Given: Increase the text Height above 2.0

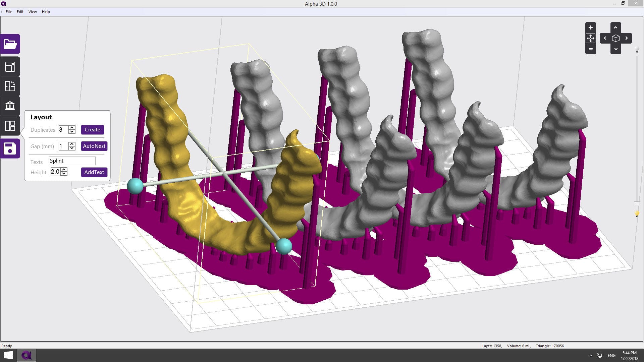Looking at the screenshot, I should pos(64,170).
